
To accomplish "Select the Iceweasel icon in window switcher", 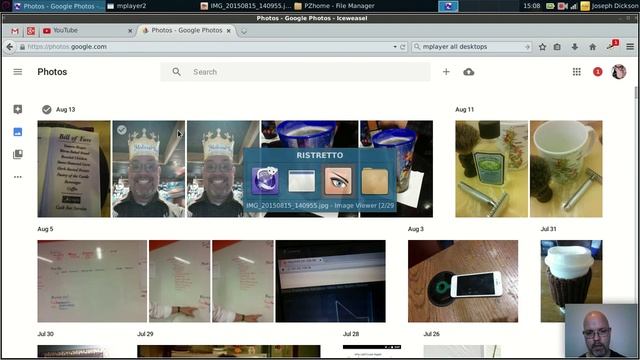I will coord(265,180).
